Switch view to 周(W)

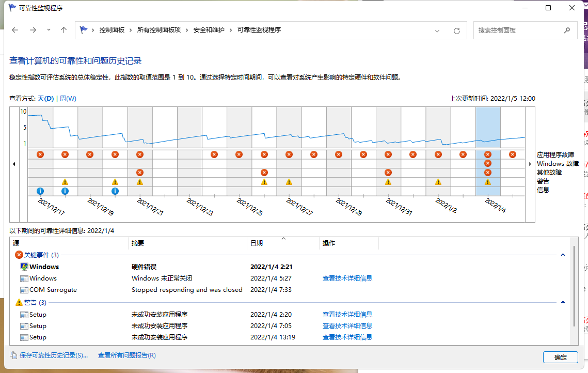(x=68, y=99)
